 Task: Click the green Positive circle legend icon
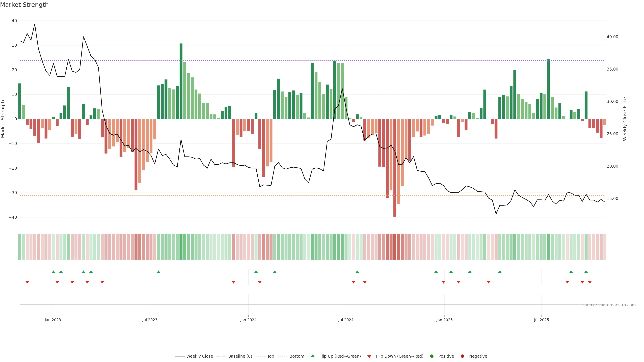pos(432,356)
